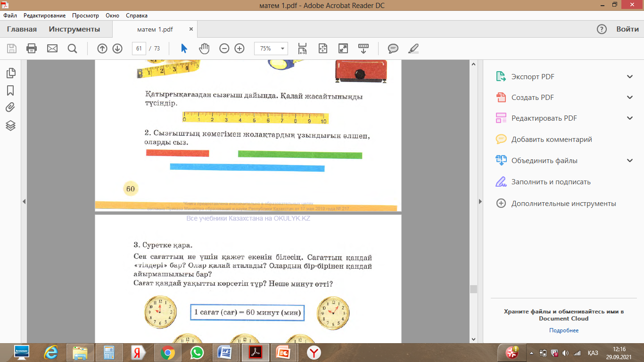Expand the Экспорт PDF chevron
Viewport: 644px width, 362px height.
coord(630,77)
